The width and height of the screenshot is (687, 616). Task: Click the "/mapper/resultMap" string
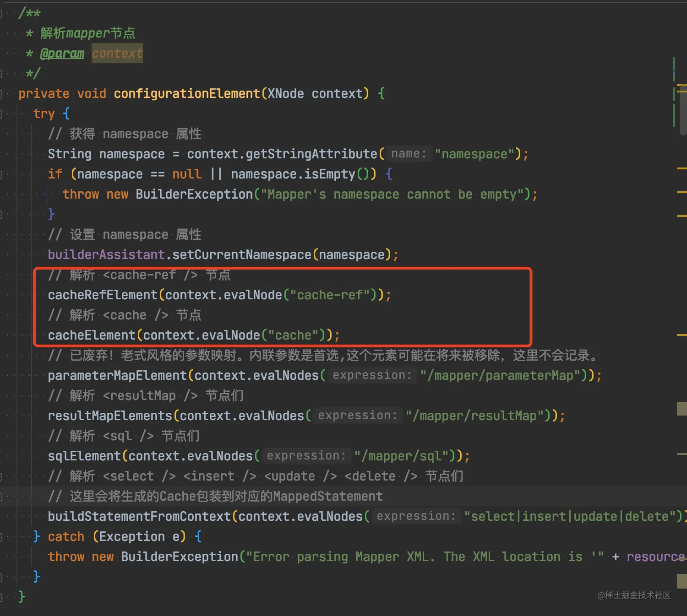click(x=474, y=416)
